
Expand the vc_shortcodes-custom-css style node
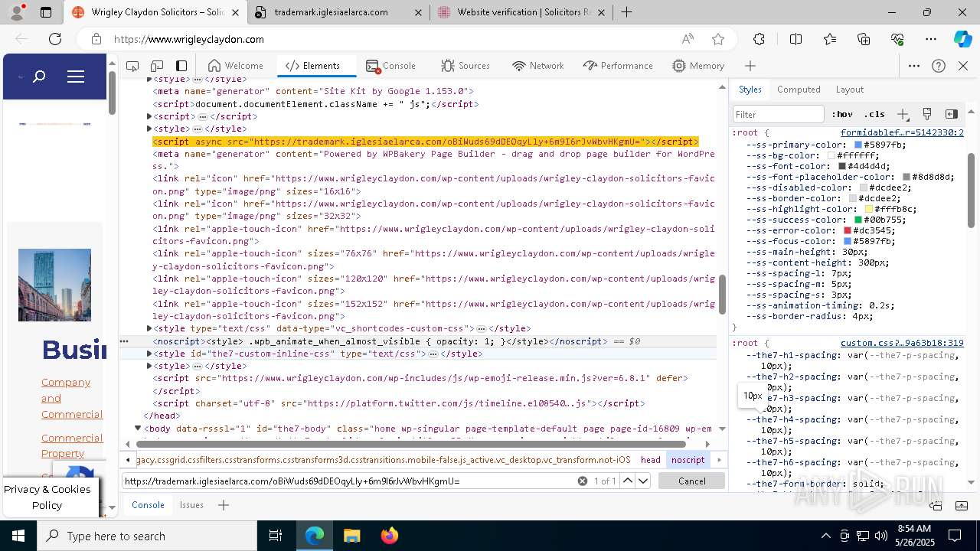pos(149,329)
